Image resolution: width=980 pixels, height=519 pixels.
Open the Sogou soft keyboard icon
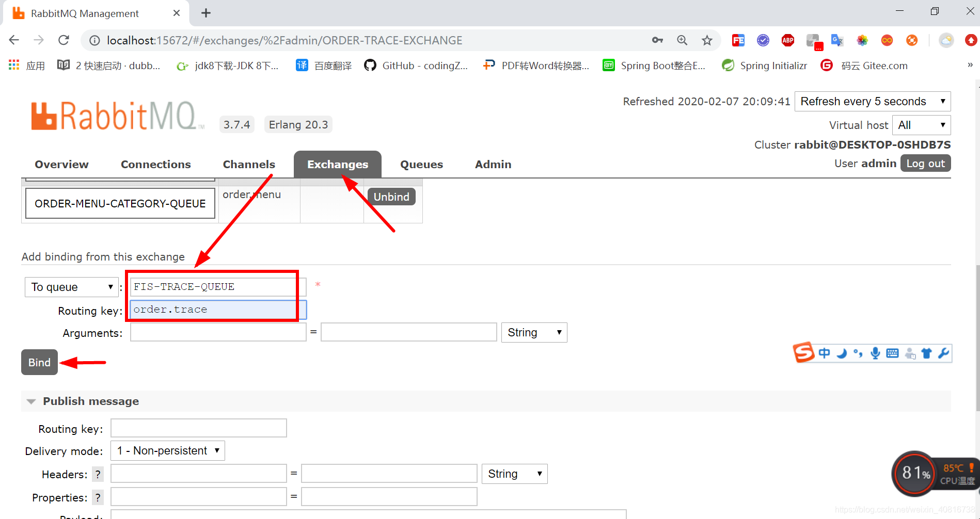892,353
